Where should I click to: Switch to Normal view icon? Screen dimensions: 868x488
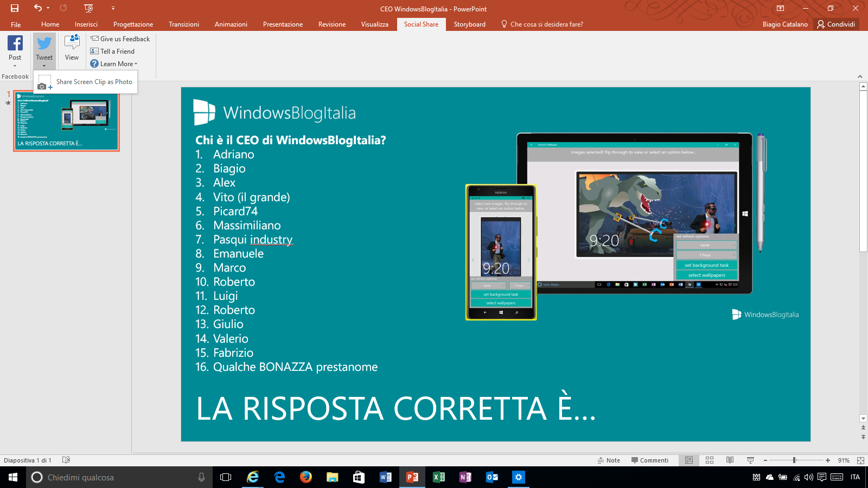[689, 460]
